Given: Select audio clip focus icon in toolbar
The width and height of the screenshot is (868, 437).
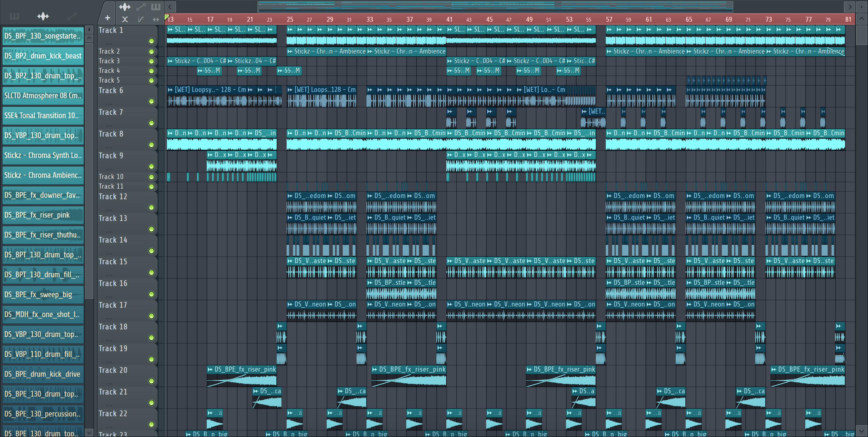Looking at the screenshot, I should click(125, 6).
